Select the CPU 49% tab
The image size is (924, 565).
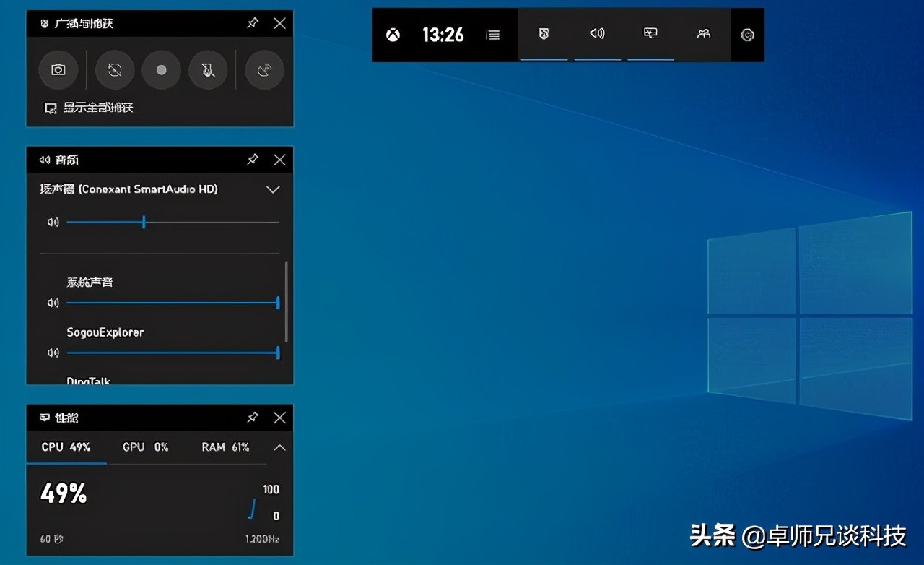tap(66, 447)
